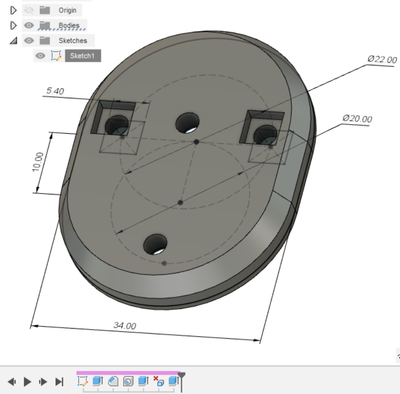Expand the Bodies tree node
The height and width of the screenshot is (394, 400).
pyautogui.click(x=13, y=25)
